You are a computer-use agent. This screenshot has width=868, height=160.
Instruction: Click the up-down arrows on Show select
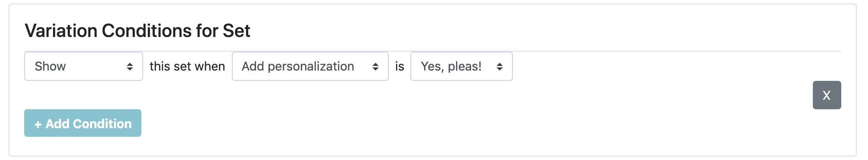[130, 67]
